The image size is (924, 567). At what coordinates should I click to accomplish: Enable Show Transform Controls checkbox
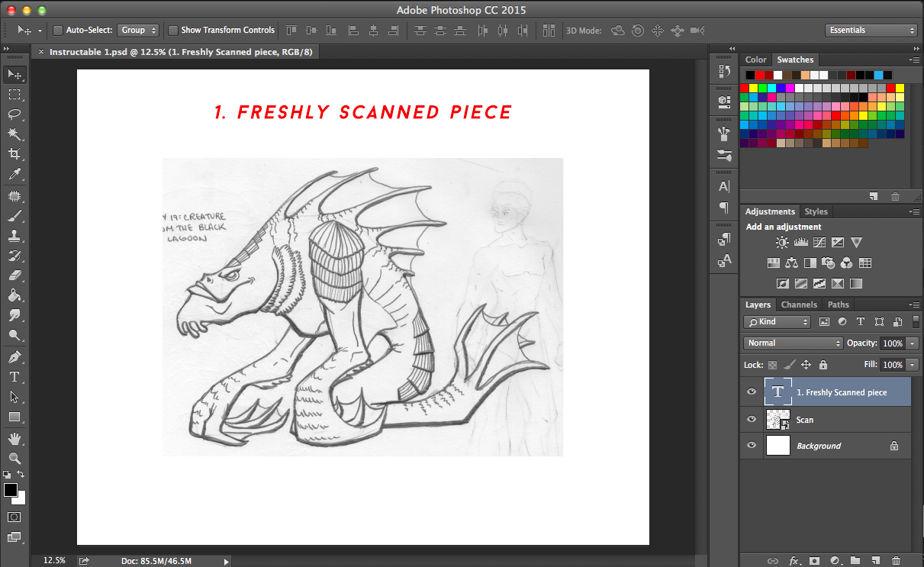(173, 31)
